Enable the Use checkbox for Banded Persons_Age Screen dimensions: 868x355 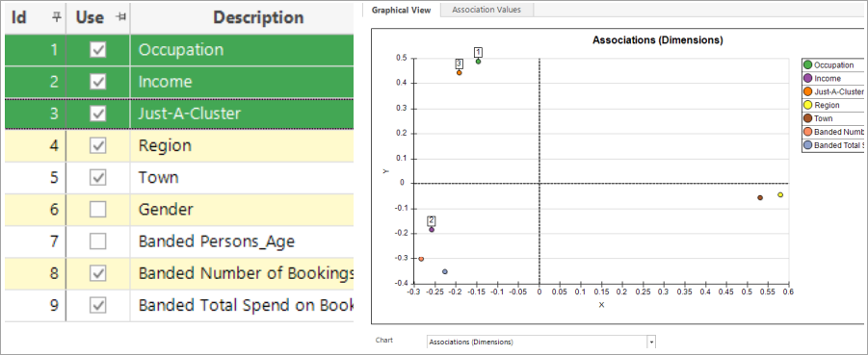(x=98, y=241)
